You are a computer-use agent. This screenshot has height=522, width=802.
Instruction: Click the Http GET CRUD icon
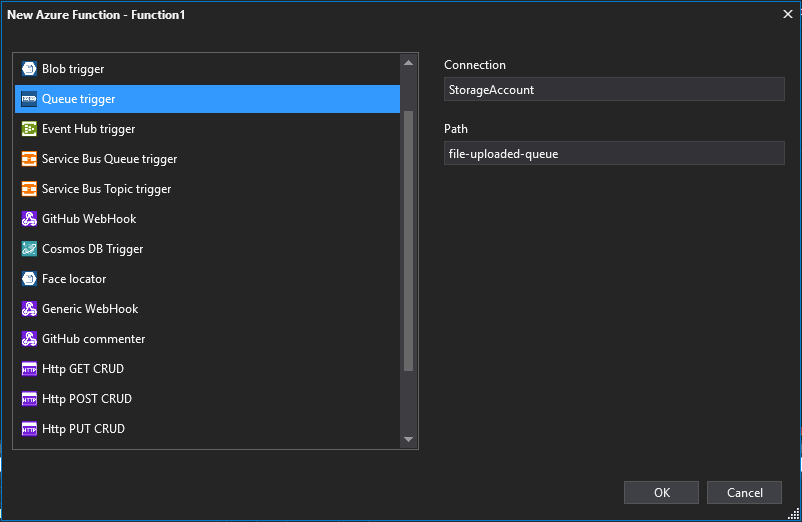(x=29, y=369)
